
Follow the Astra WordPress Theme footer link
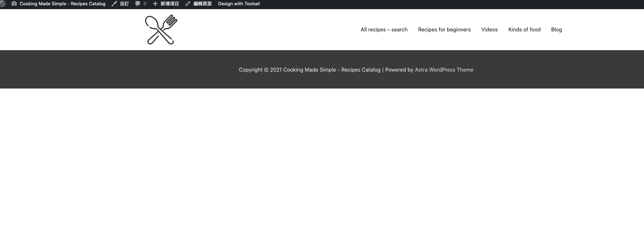(x=444, y=70)
